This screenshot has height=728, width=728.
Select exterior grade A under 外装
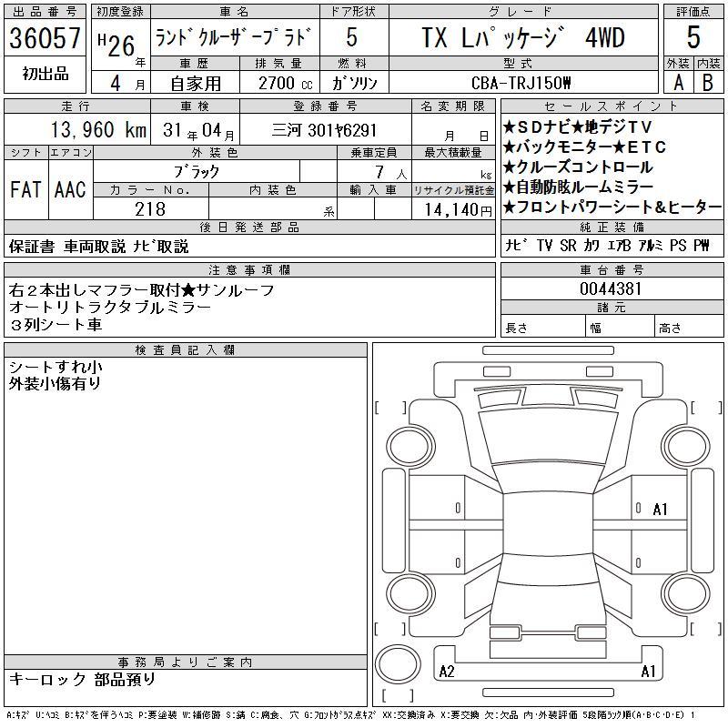[x=678, y=83]
